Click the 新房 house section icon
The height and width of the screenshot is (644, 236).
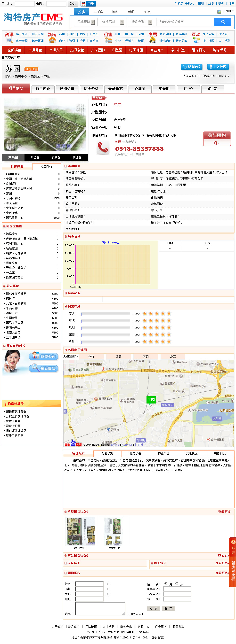coord(52,38)
